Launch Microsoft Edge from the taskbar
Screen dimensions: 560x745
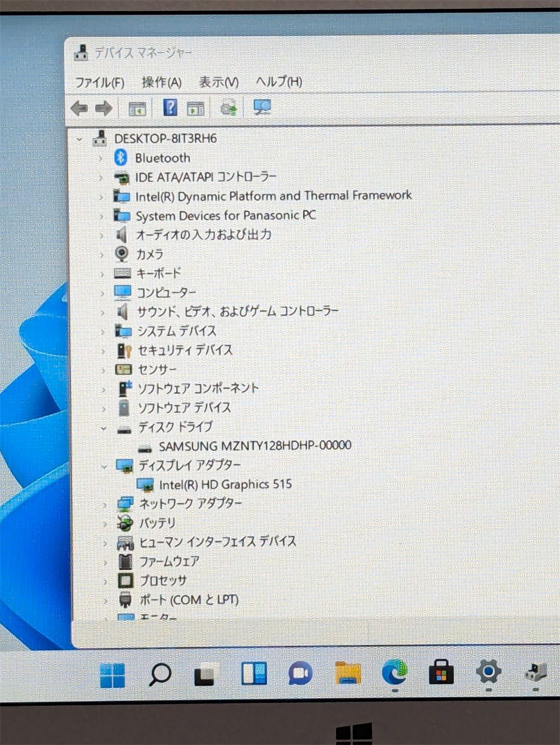pos(395,672)
